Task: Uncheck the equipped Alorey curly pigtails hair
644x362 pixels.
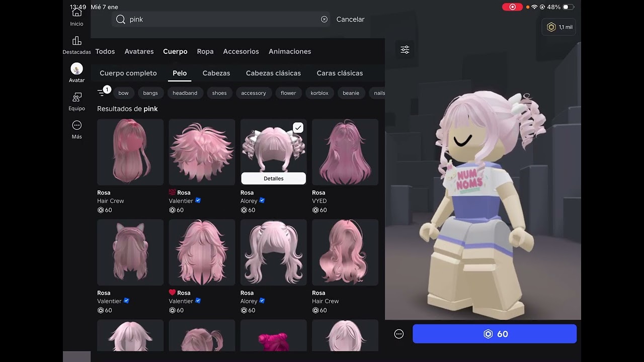Action: [x=298, y=128]
